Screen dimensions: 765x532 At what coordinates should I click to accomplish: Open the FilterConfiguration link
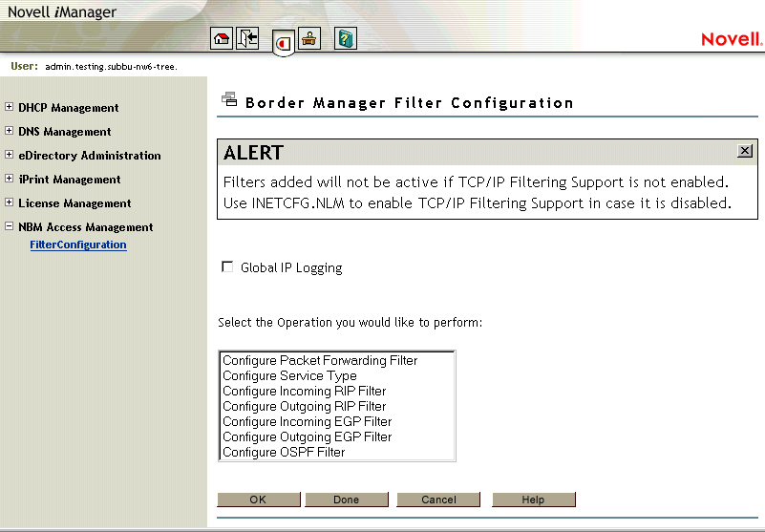78,245
